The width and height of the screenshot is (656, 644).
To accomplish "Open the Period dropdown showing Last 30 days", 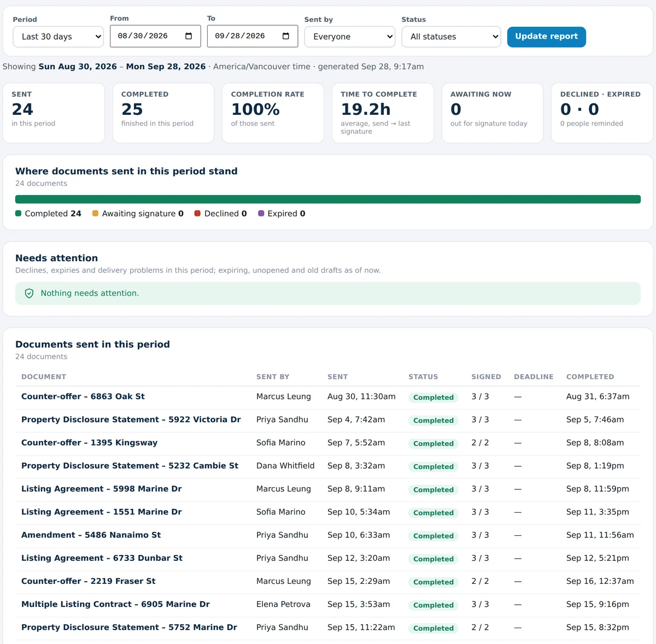I will 58,37.
